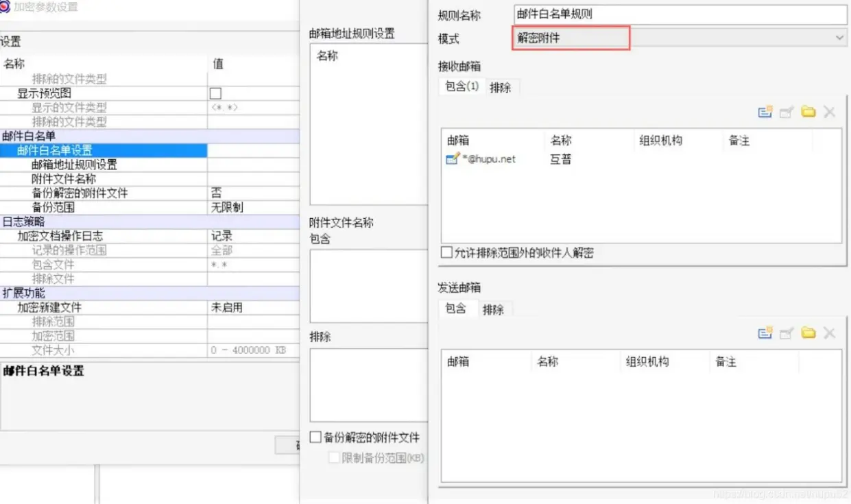Select the *@hupu.net mailbox entry
Screen dimensions: 851x504
click(488, 159)
